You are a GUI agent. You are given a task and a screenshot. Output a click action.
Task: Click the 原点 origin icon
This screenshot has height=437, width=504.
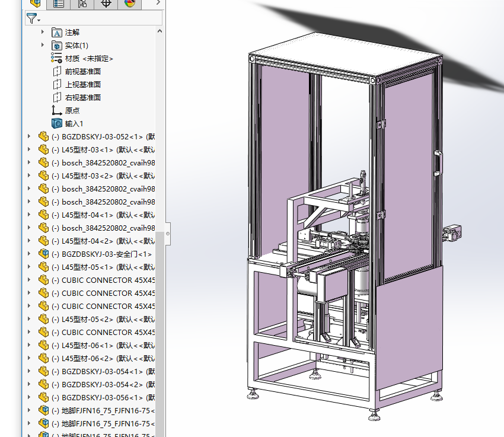(x=57, y=110)
